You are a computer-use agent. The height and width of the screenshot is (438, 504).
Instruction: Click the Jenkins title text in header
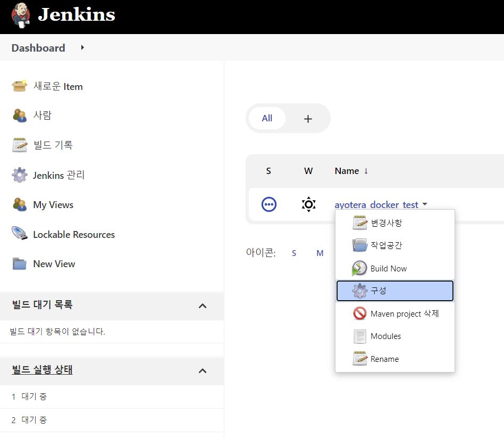coord(77,15)
